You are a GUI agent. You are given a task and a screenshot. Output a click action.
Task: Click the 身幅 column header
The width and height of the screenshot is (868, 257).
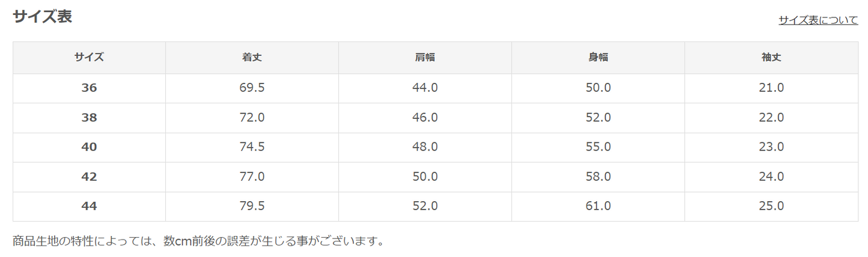coord(598,58)
